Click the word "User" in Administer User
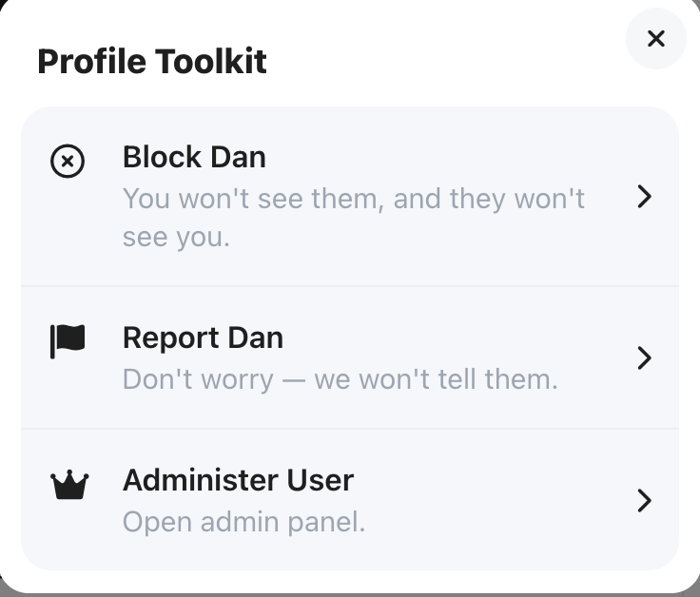This screenshot has height=597, width=700. click(x=321, y=480)
